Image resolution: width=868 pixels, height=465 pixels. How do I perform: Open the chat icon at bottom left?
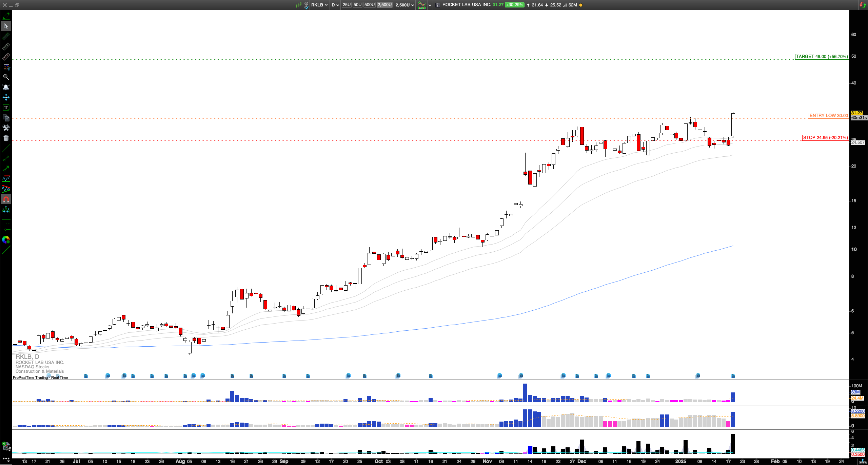point(6,446)
